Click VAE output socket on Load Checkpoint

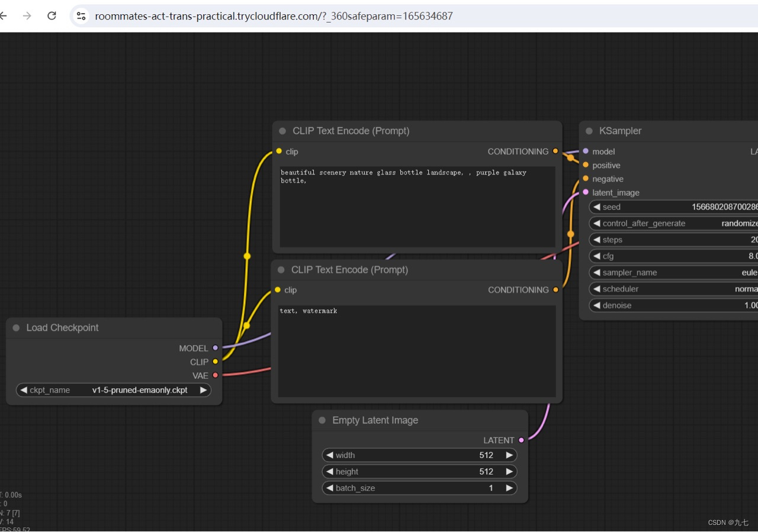(x=215, y=375)
